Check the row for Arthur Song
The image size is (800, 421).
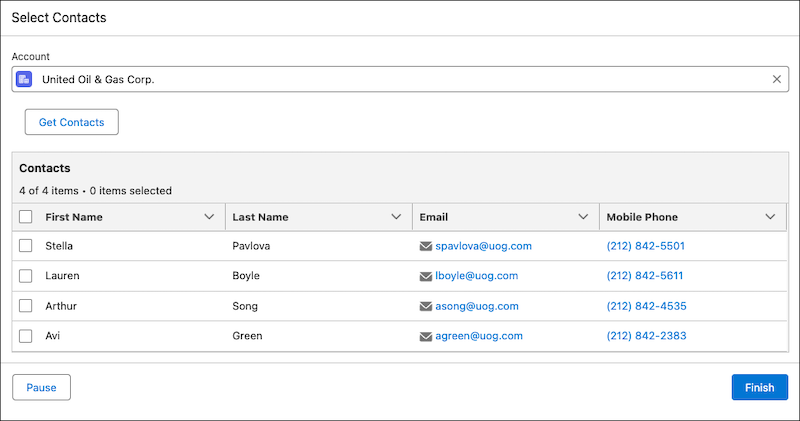[26, 306]
